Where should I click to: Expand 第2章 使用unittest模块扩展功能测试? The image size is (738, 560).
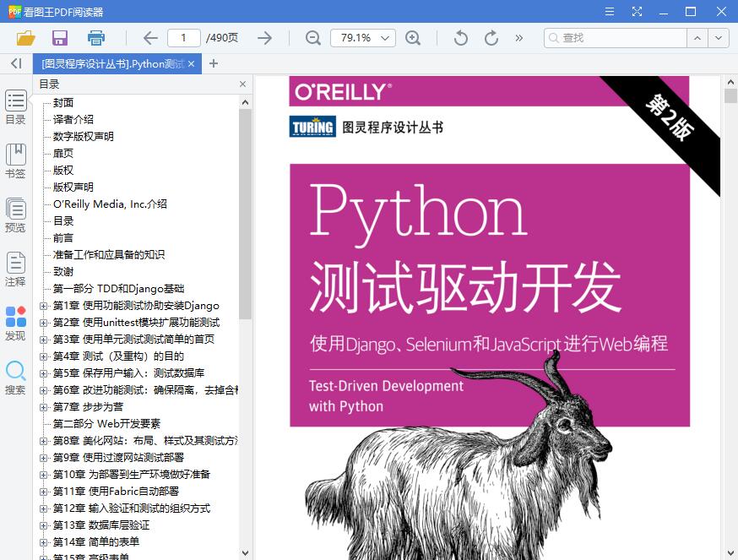click(43, 323)
